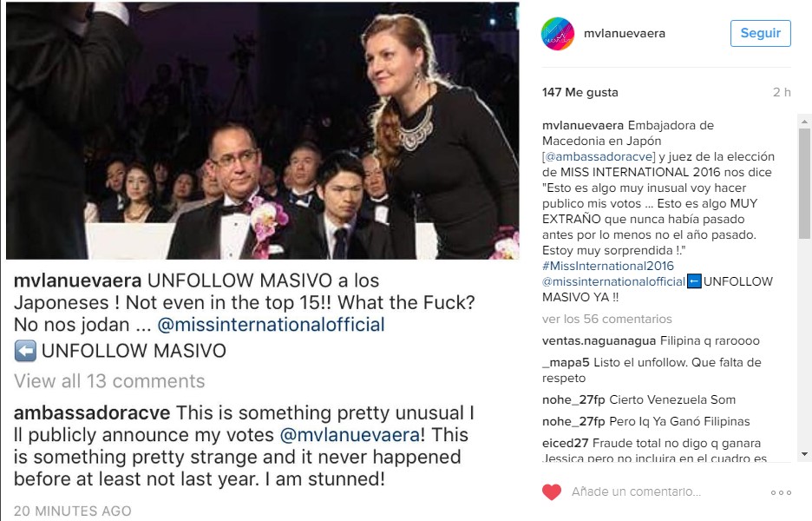Click the Seguir follow button

[760, 33]
